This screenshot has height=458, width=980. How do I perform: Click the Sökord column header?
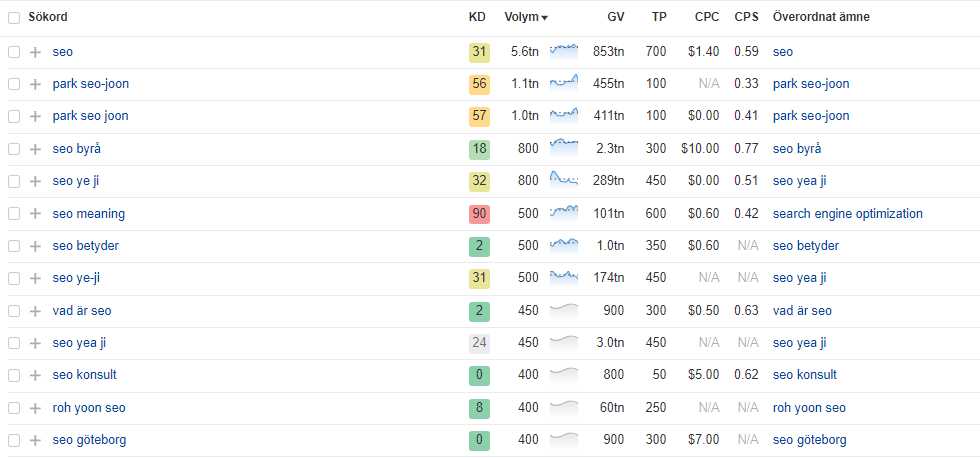[x=48, y=17]
